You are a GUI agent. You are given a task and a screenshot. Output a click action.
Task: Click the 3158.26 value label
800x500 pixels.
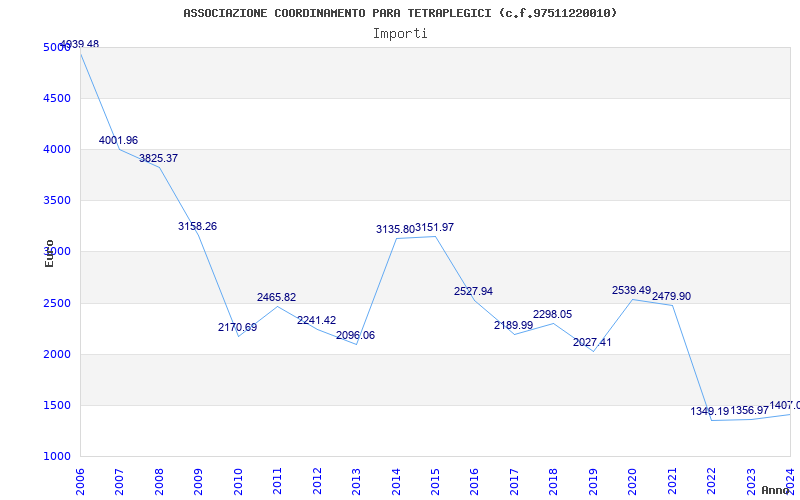tap(197, 226)
